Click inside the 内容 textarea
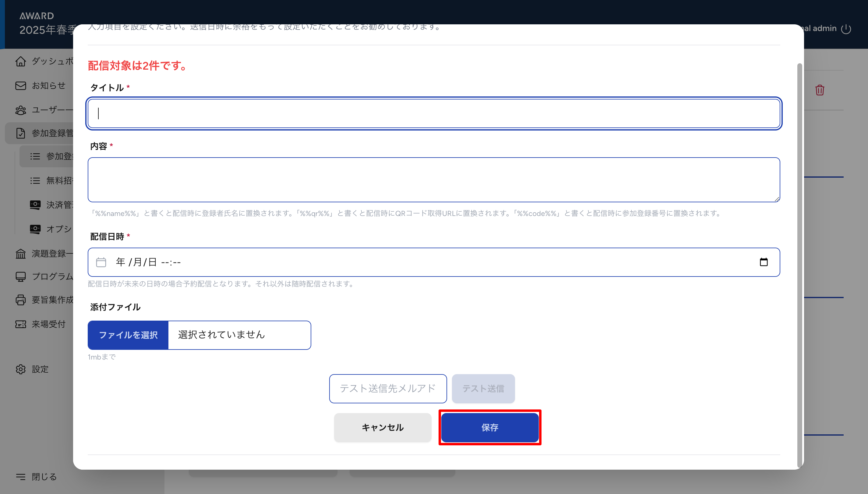The width and height of the screenshot is (868, 494). 434,179
